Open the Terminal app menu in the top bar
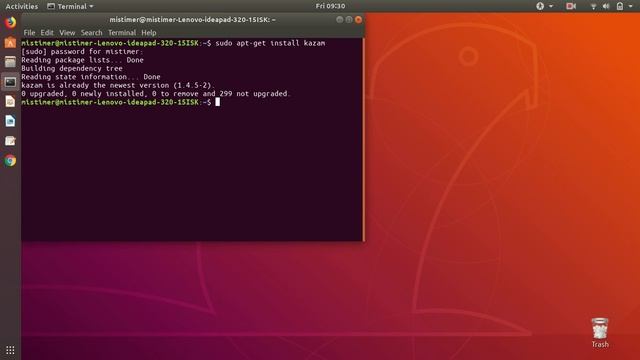 pyautogui.click(x=70, y=6)
